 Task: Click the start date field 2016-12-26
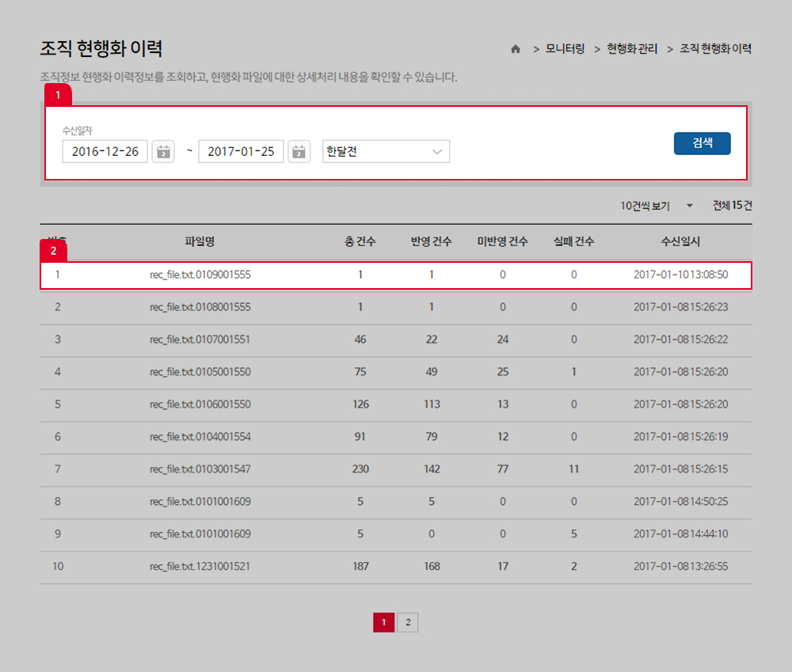[105, 151]
